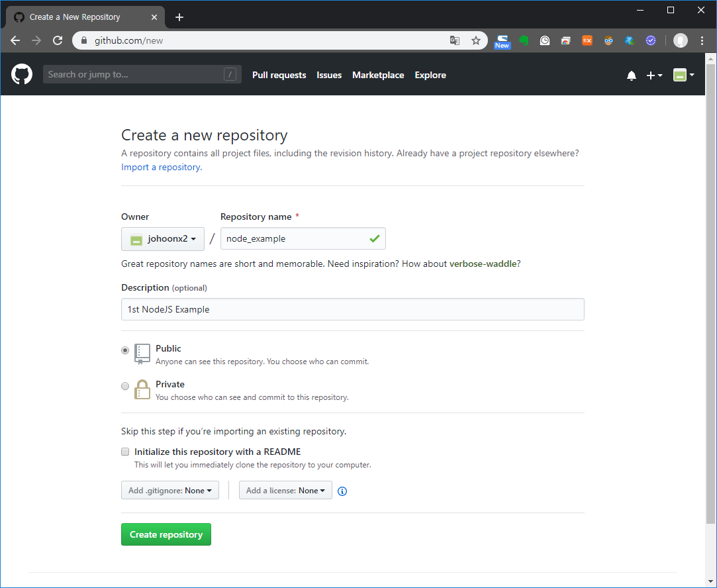The image size is (717, 588).
Task: Select the Private radio button
Action: coord(125,386)
